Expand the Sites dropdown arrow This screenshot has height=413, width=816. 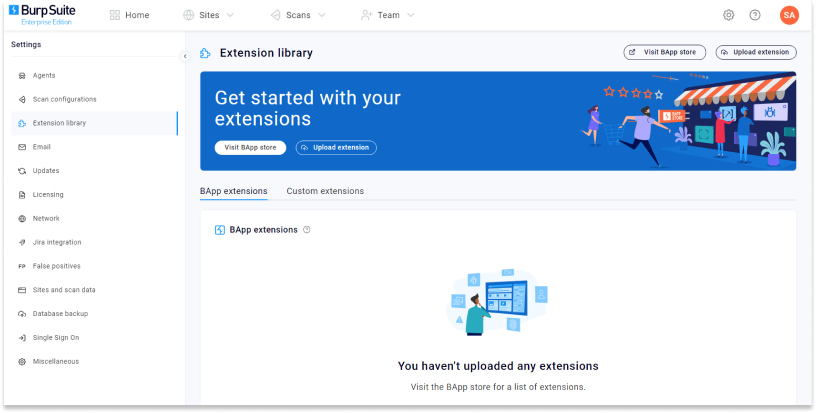tap(230, 15)
